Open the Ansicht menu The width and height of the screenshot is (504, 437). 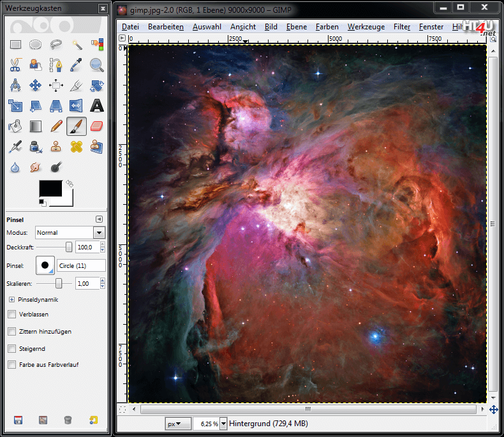point(243,27)
